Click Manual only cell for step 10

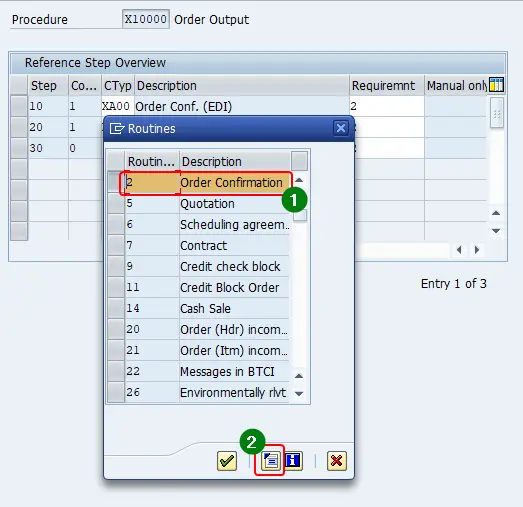pyautogui.click(x=456, y=106)
